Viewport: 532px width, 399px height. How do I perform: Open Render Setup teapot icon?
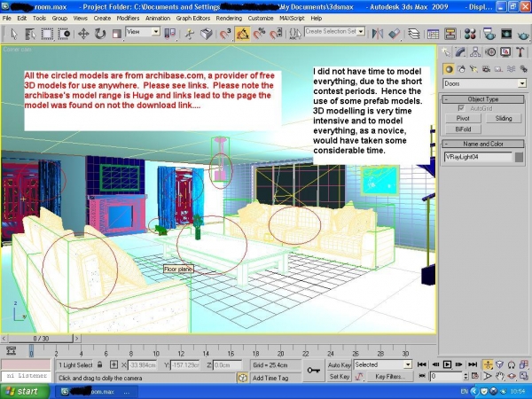click(489, 34)
